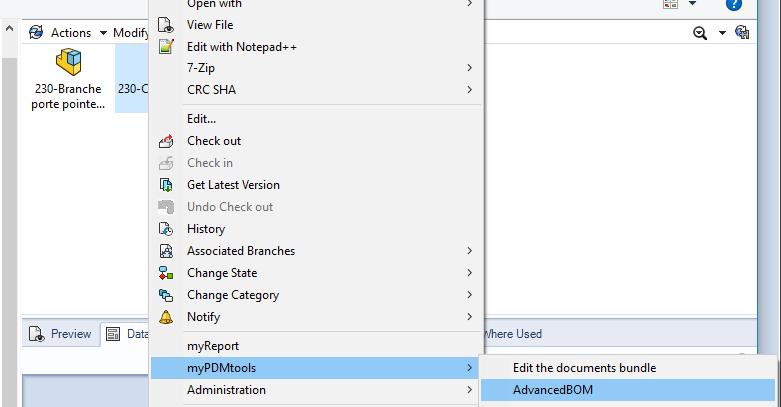Open dropdown arrow beside search magnifier
The width and height of the screenshot is (781, 407).
[x=723, y=33]
